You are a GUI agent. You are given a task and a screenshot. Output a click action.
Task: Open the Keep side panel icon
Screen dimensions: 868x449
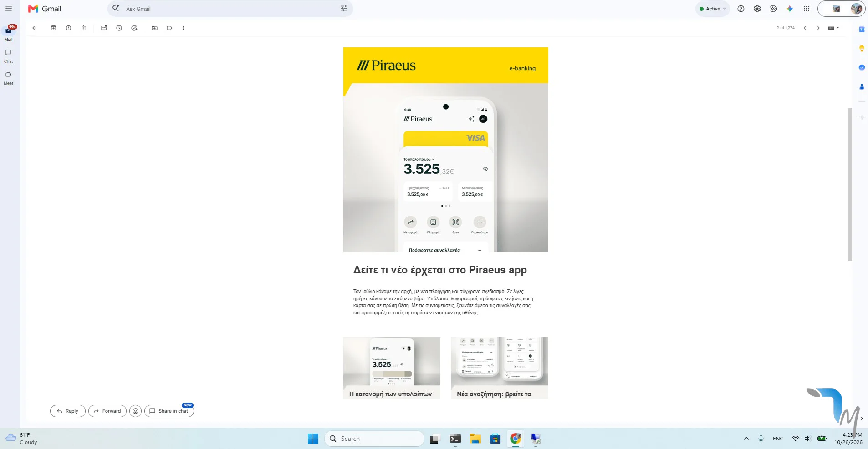point(862,48)
